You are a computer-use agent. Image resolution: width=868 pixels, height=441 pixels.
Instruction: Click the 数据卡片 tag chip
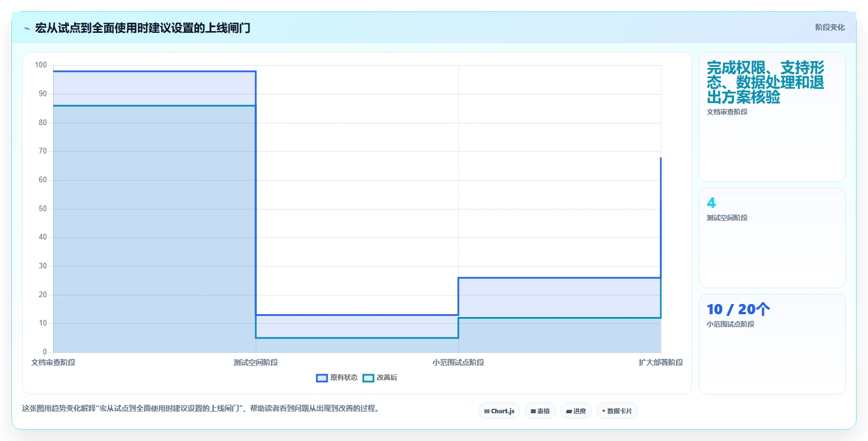click(617, 411)
